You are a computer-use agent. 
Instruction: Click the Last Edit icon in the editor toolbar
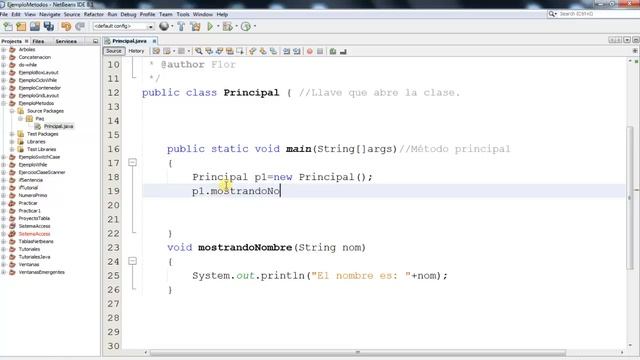156,51
